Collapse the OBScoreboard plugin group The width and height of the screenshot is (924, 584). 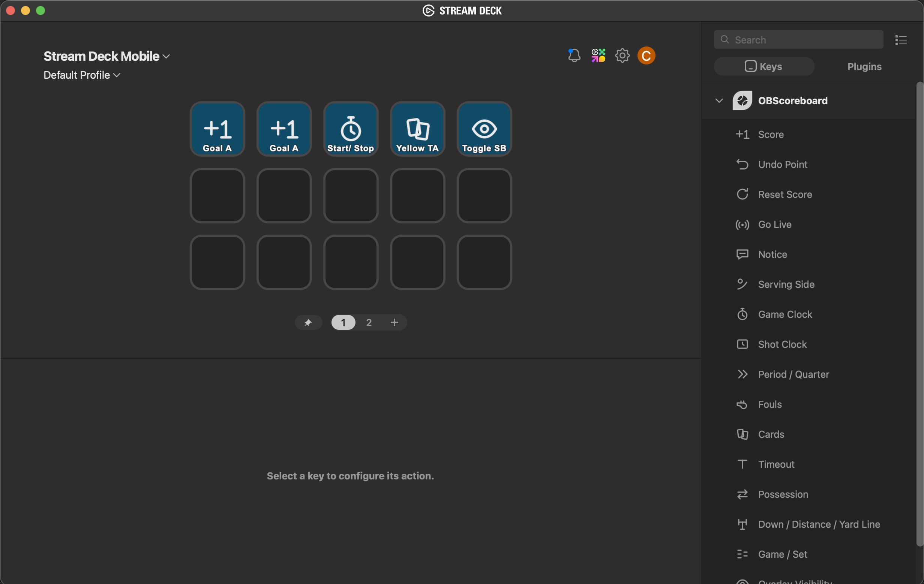click(x=719, y=101)
